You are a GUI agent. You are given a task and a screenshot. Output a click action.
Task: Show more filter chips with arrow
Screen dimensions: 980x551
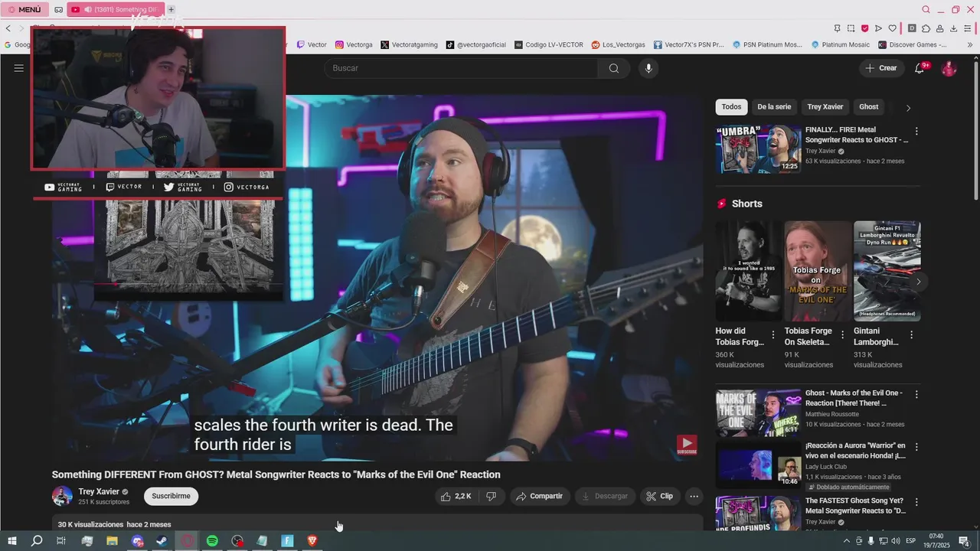[x=908, y=108]
